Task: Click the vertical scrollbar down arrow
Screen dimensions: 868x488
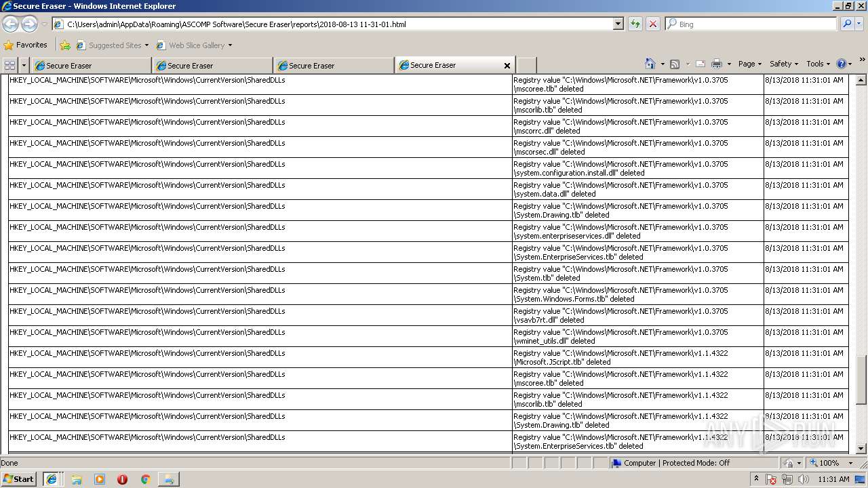Action: coord(861,448)
